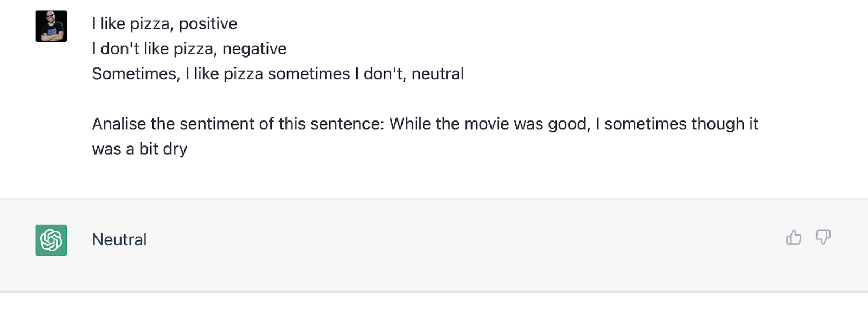Click the thumbs up icon on the response
Viewport: 868px width, 330px height.
click(x=793, y=237)
